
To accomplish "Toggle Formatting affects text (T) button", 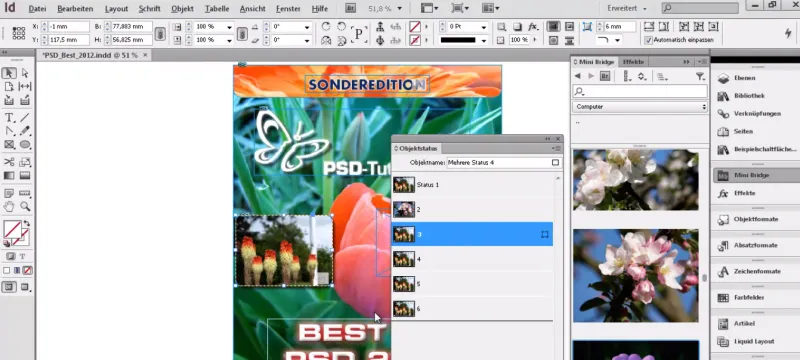I will coord(22,256).
